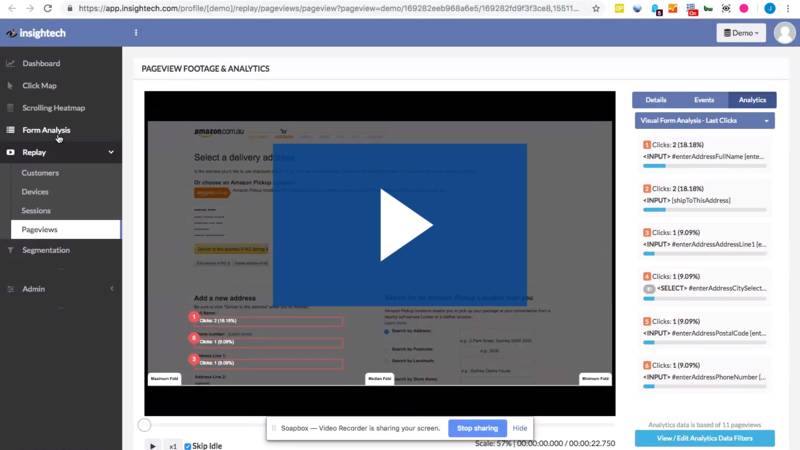The image size is (800, 450).
Task: Click the blue Chrome profile avatar
Action: tap(770, 8)
